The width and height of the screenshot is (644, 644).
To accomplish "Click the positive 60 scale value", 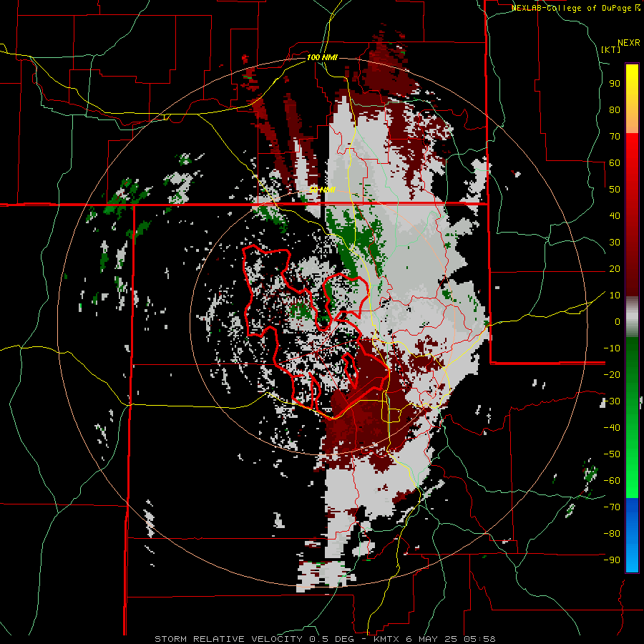I will (x=615, y=163).
